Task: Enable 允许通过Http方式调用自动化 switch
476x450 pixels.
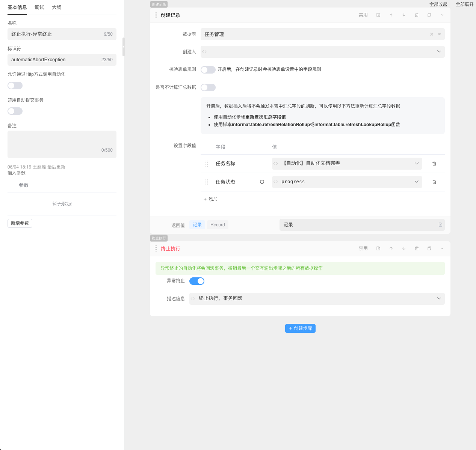Action: [15, 86]
